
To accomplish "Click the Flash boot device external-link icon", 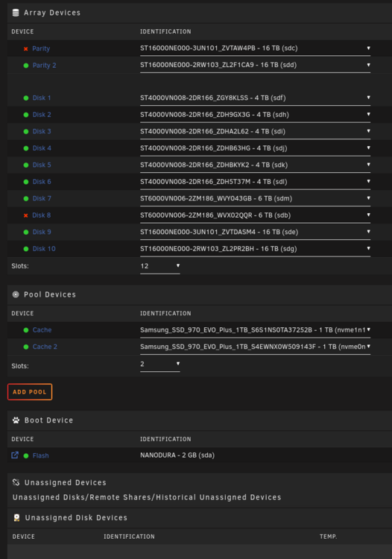I will (15, 455).
